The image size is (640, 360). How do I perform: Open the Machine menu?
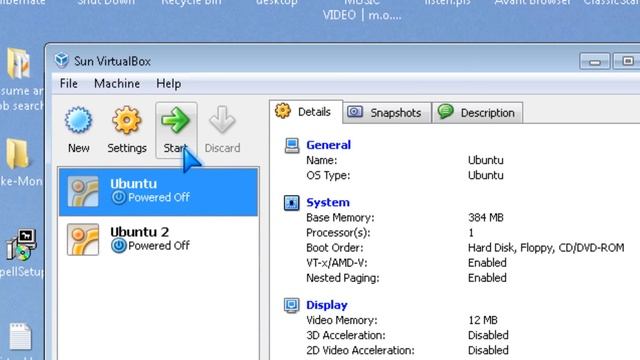(117, 83)
